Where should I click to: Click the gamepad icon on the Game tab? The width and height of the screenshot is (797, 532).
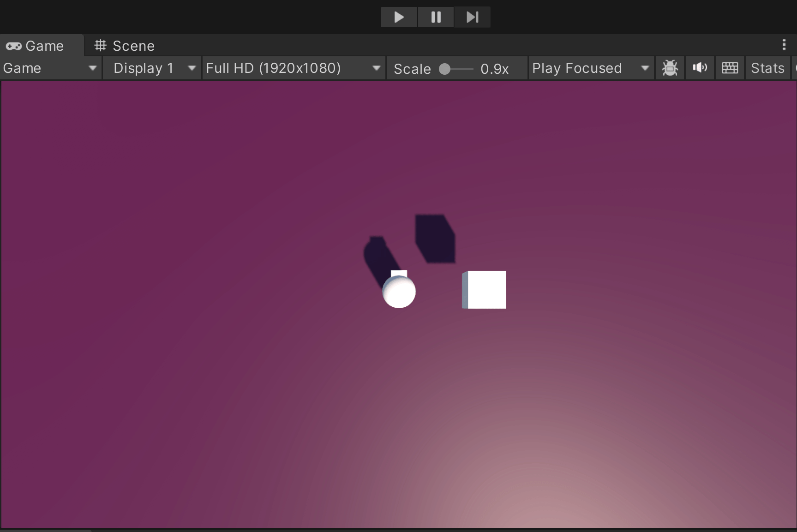click(13, 46)
